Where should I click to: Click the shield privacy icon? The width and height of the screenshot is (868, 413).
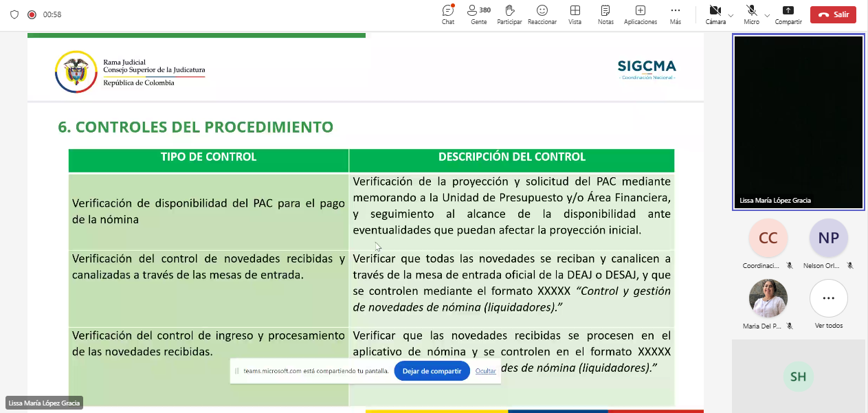[14, 14]
